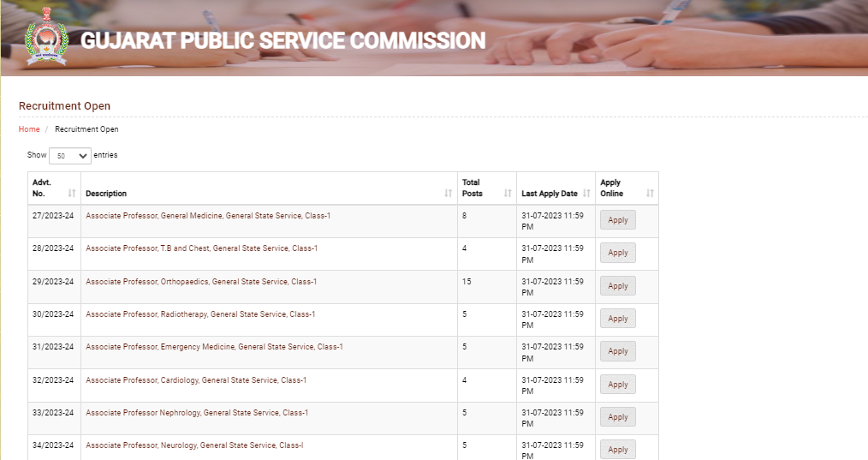Apply for Radiotherapy Associate Professor post
868x460 pixels.
pyautogui.click(x=618, y=319)
